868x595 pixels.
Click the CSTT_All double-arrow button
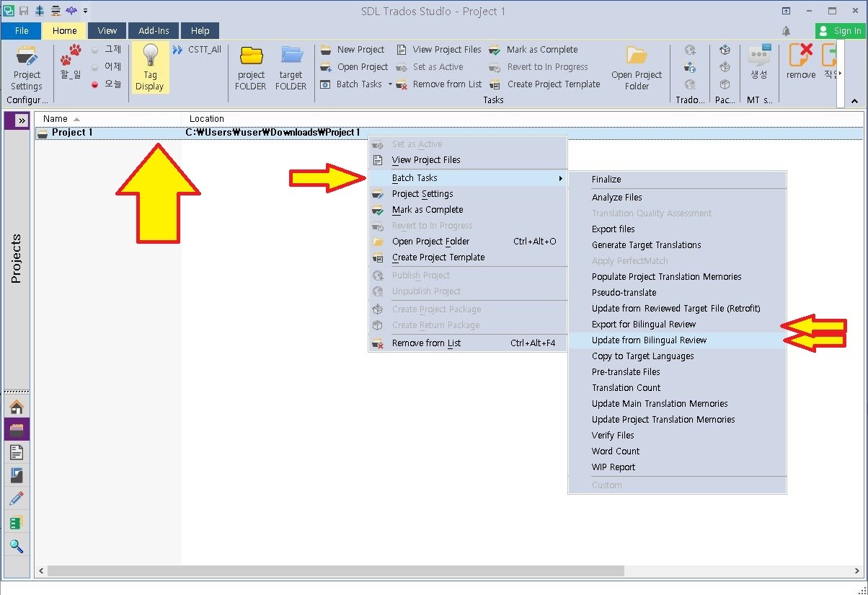pyautogui.click(x=197, y=50)
